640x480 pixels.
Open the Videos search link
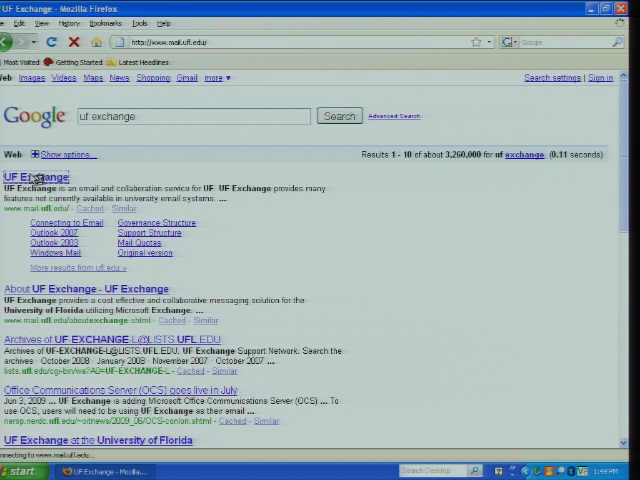tap(64, 78)
